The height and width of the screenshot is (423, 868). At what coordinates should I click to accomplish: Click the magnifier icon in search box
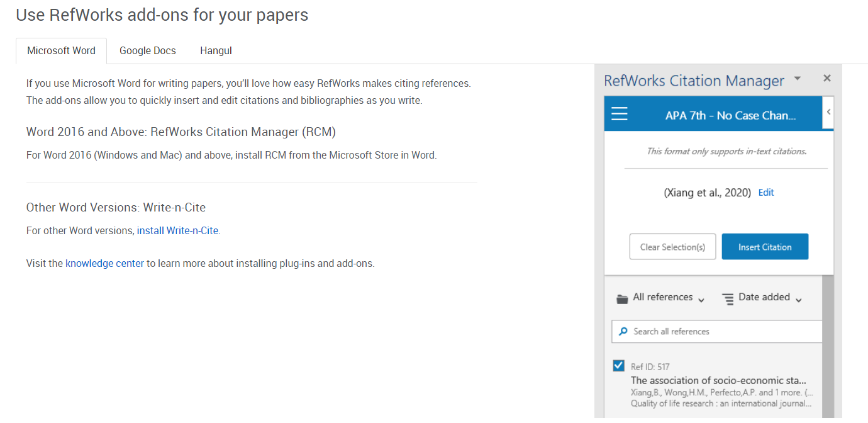pyautogui.click(x=623, y=331)
